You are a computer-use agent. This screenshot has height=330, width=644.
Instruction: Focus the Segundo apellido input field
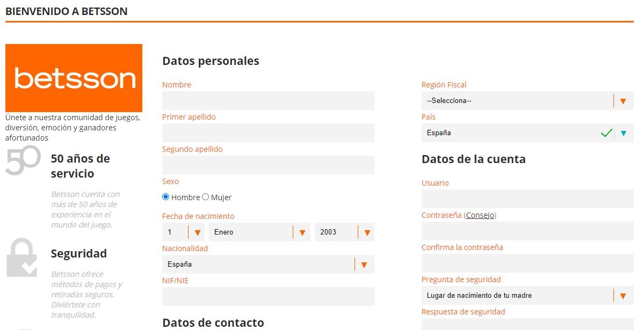[268, 165]
